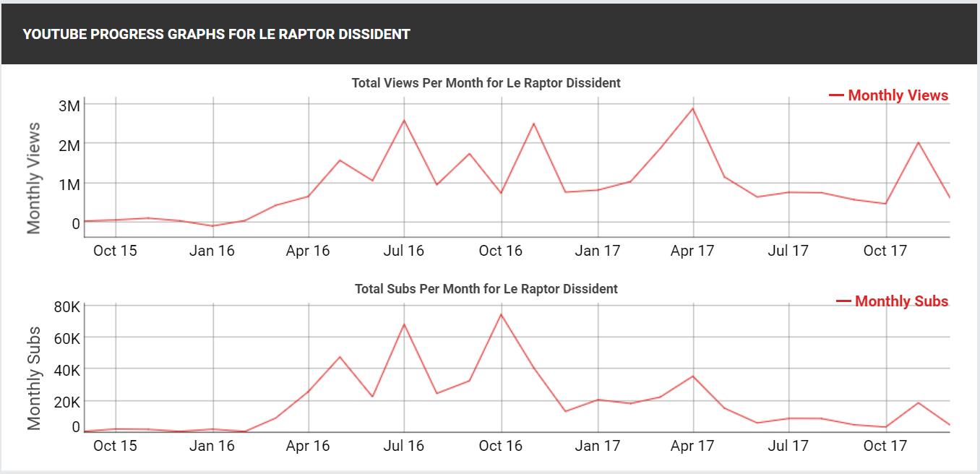Click 'Oct 15' under the Monthly Views chart

[115, 251]
